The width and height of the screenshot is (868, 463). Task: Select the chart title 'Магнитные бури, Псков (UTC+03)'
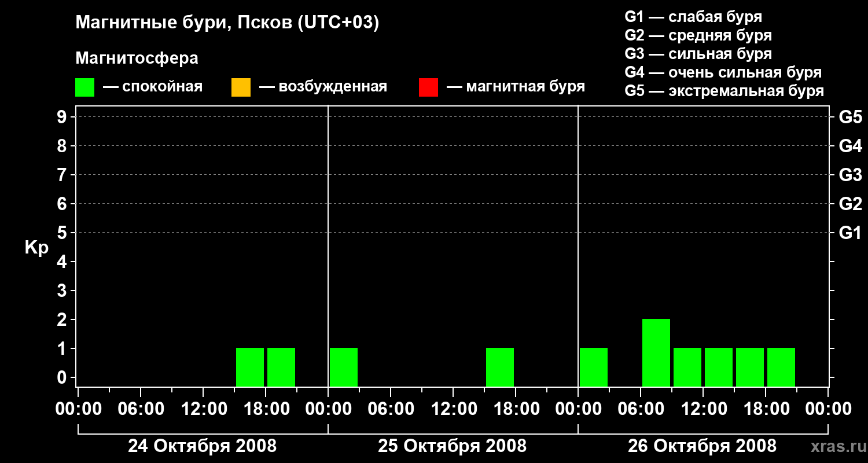pos(227,23)
